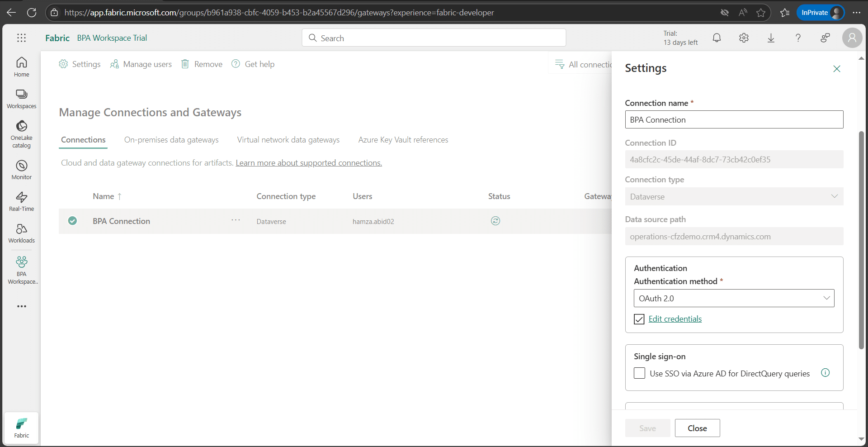Click the Connection name input field
The height and width of the screenshot is (447, 868).
734,120
